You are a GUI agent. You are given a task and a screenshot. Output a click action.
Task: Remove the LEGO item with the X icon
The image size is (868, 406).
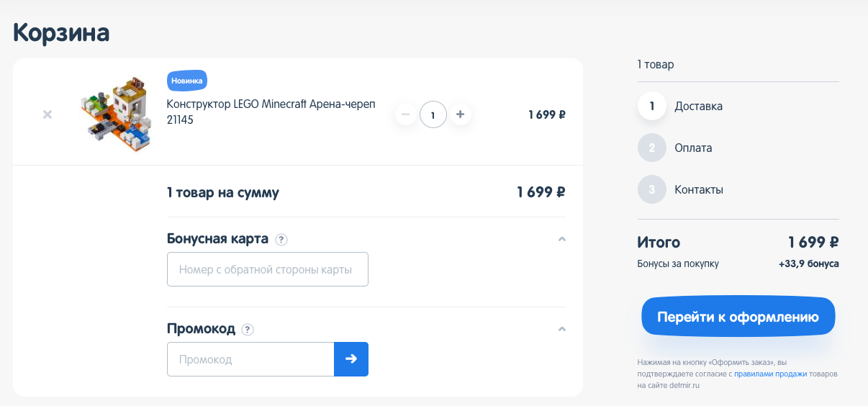(x=48, y=114)
